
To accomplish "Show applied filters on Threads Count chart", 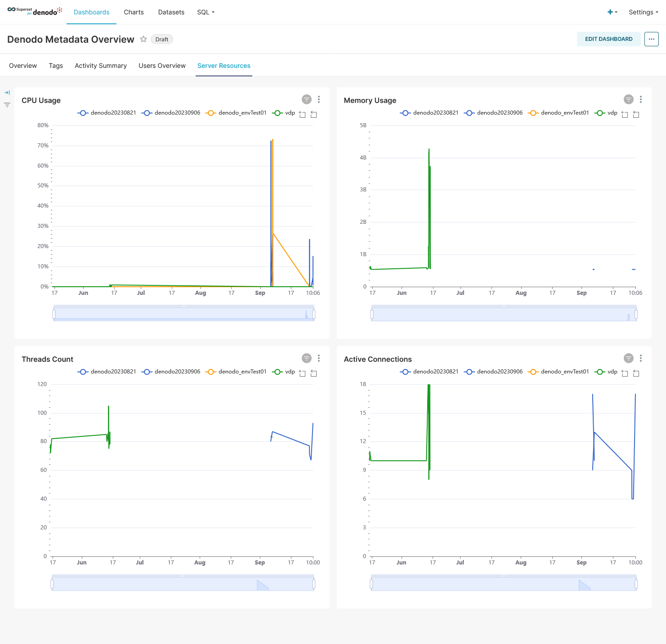I will 307,358.
